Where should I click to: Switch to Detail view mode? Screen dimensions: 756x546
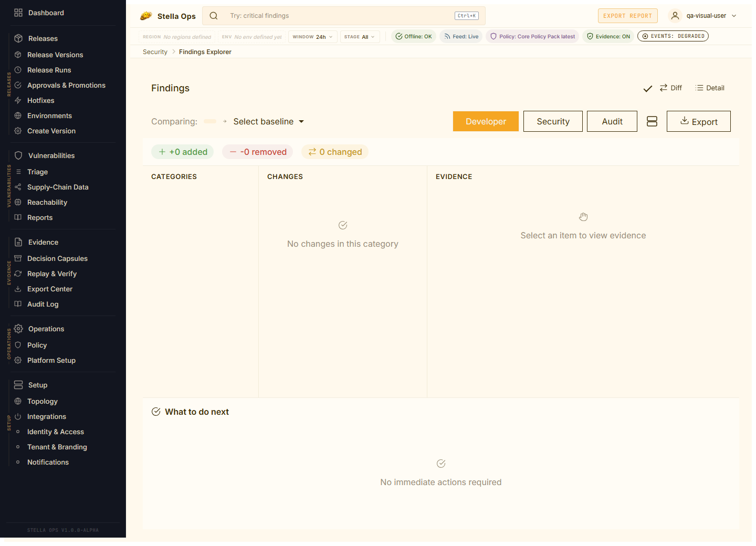[x=710, y=88]
